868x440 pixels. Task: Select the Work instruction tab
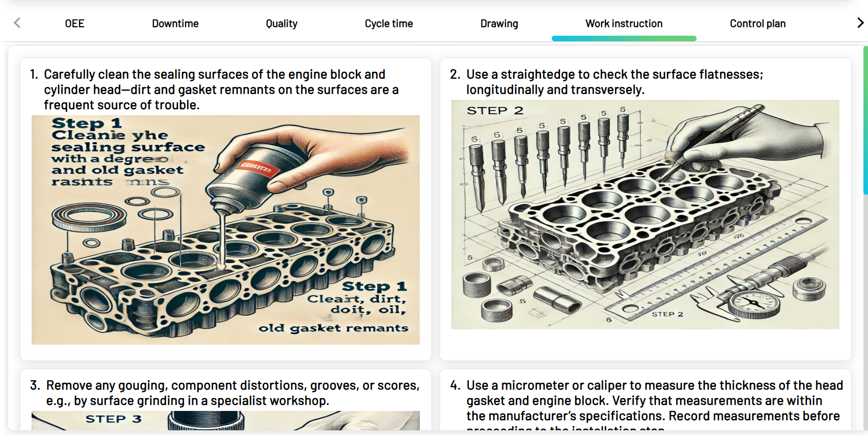(x=624, y=23)
